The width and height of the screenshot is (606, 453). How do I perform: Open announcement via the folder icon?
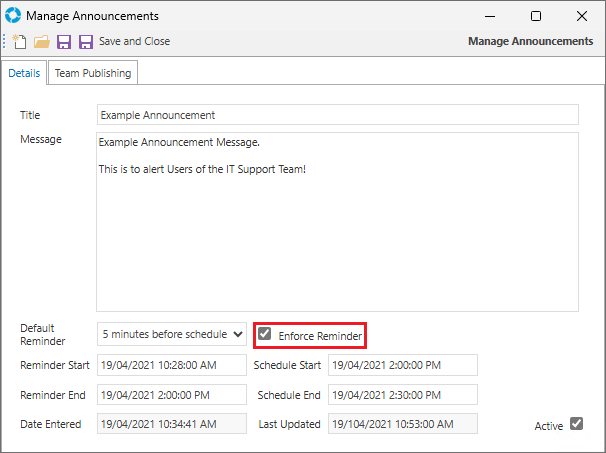tap(42, 41)
